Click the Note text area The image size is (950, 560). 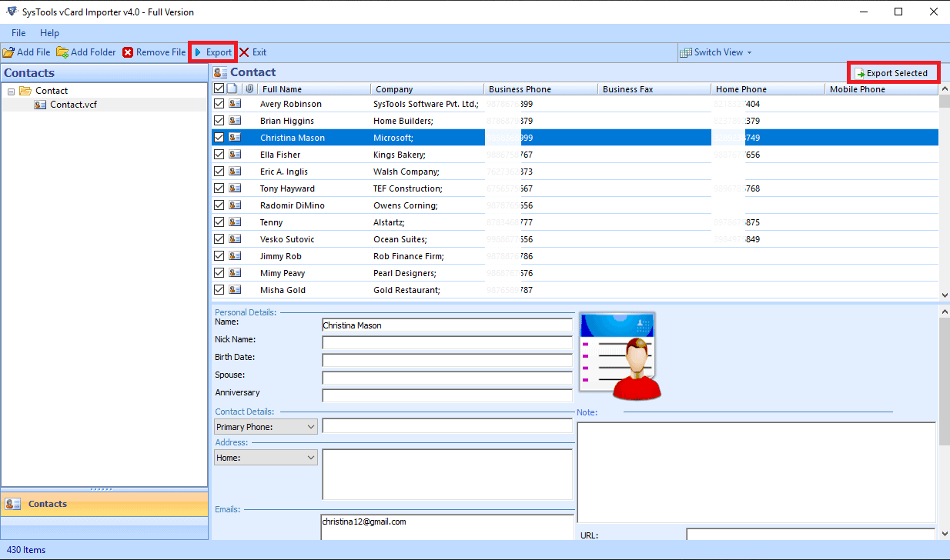tap(757, 472)
